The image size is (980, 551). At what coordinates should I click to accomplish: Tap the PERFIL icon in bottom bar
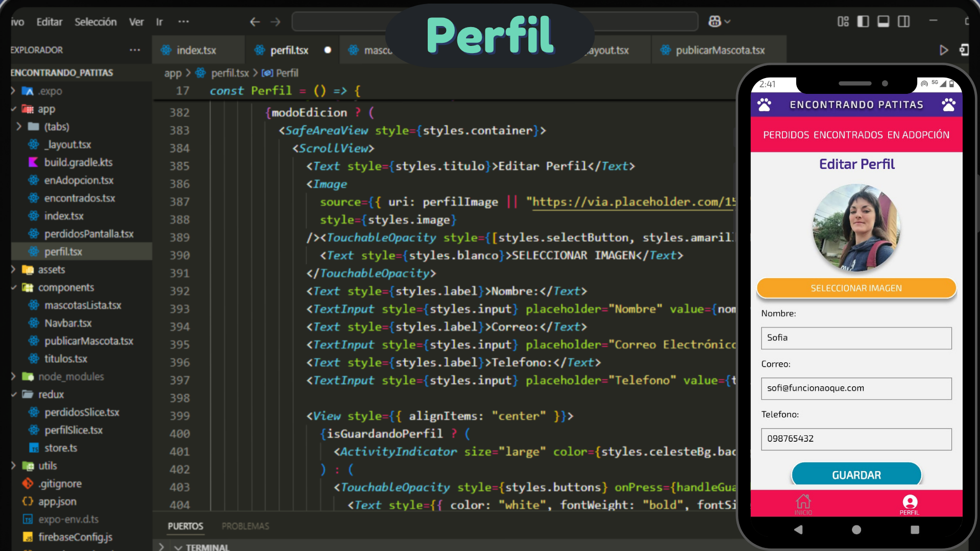pyautogui.click(x=909, y=504)
